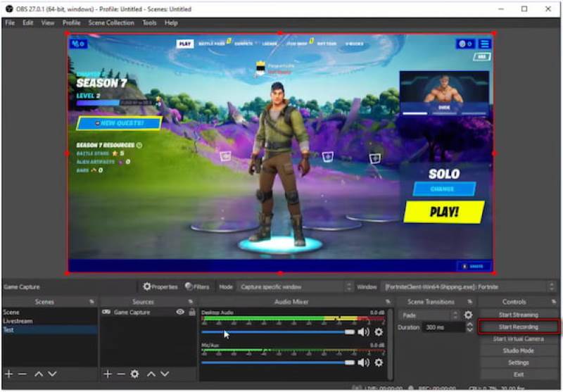Select the Game Capture source row

coord(148,312)
